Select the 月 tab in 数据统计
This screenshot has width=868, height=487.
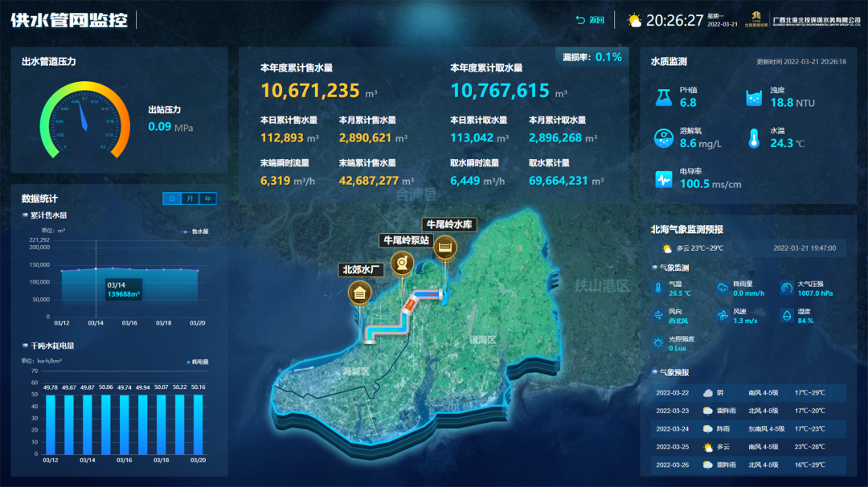[190, 198]
